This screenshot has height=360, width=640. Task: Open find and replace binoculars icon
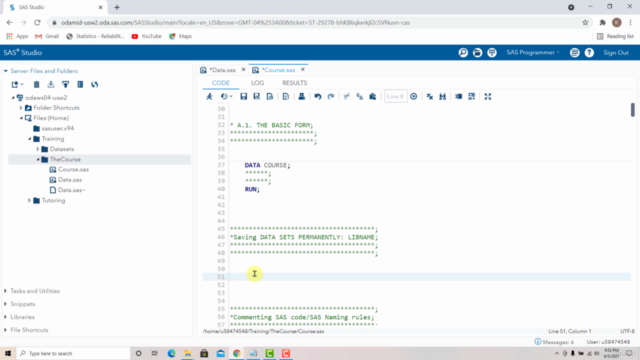(442, 97)
